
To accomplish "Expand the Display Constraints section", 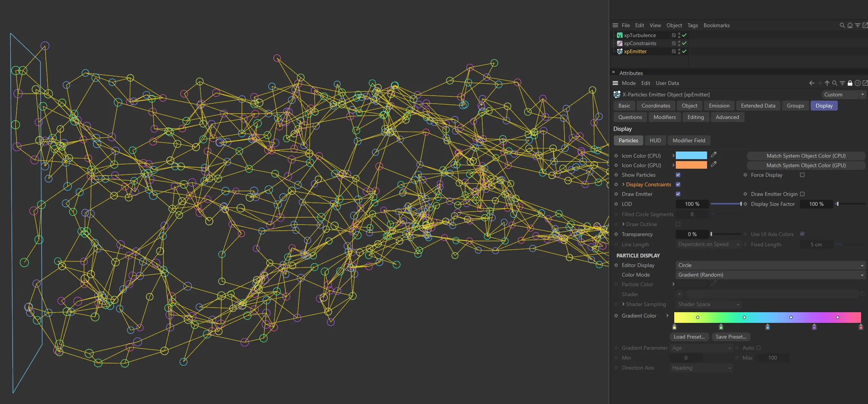I will point(624,184).
